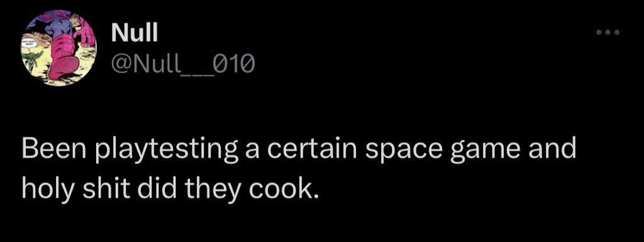Click the digits '010' in the handle
This screenshot has width=644, height=242.
pos(236,64)
